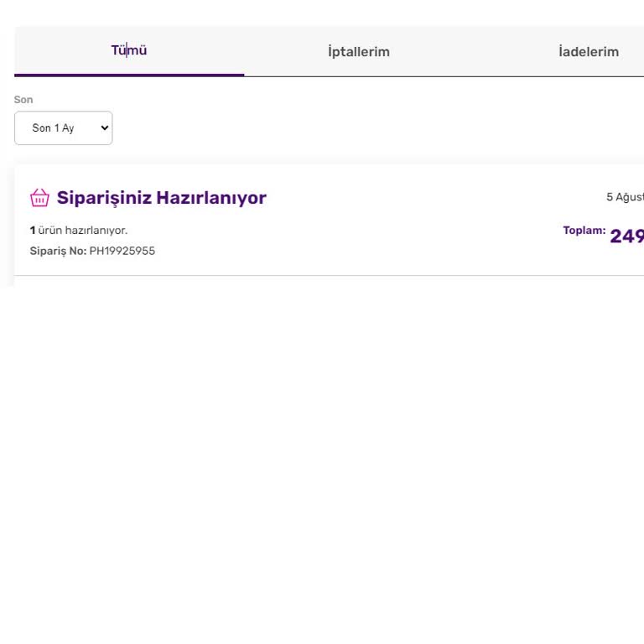Click the total amount starting with 249
The width and height of the screenshot is (644, 644).
tap(626, 236)
